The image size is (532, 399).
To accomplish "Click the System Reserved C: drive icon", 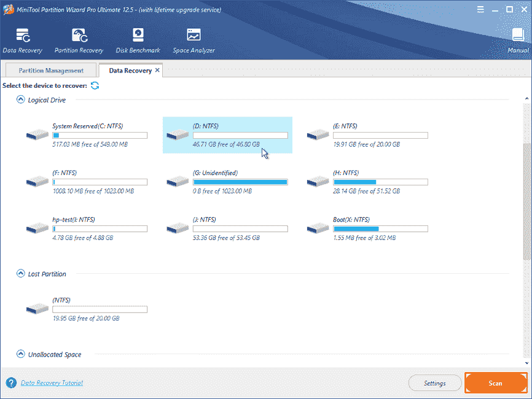I will pos(37,134).
